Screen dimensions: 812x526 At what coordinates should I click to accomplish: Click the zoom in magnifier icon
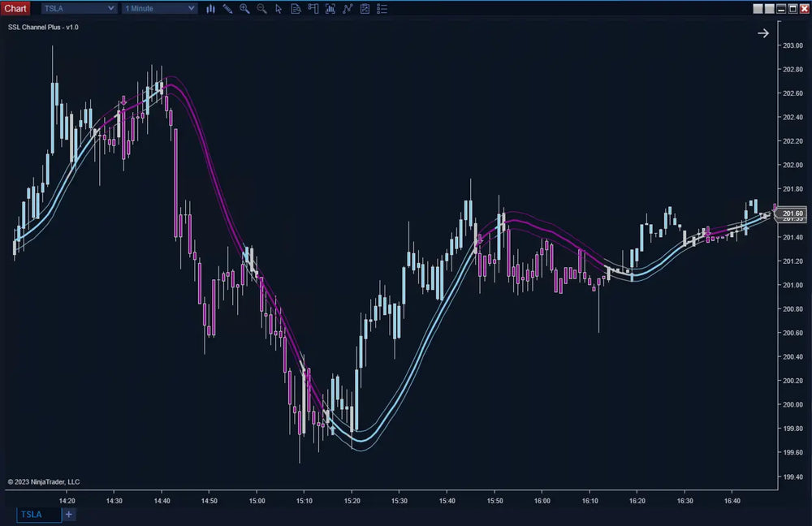(x=244, y=8)
